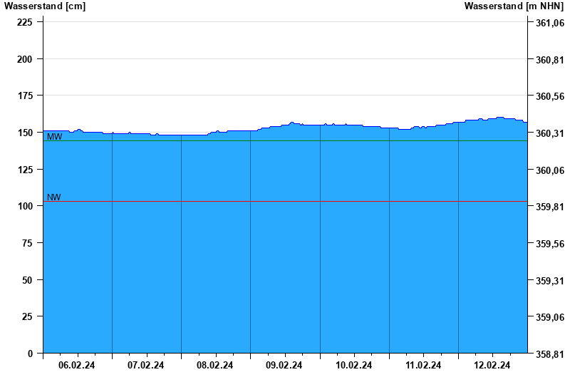Click the 361,06 value on right axis

550,23
